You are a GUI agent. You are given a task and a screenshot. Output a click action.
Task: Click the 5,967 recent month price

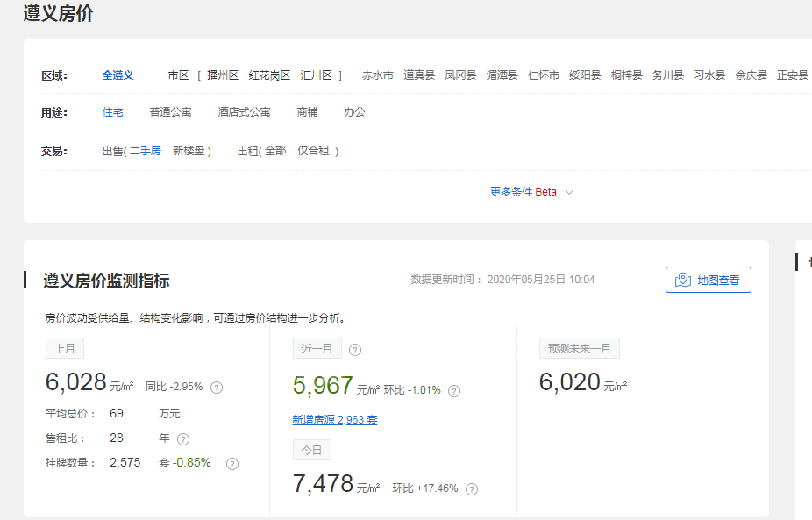(x=323, y=386)
